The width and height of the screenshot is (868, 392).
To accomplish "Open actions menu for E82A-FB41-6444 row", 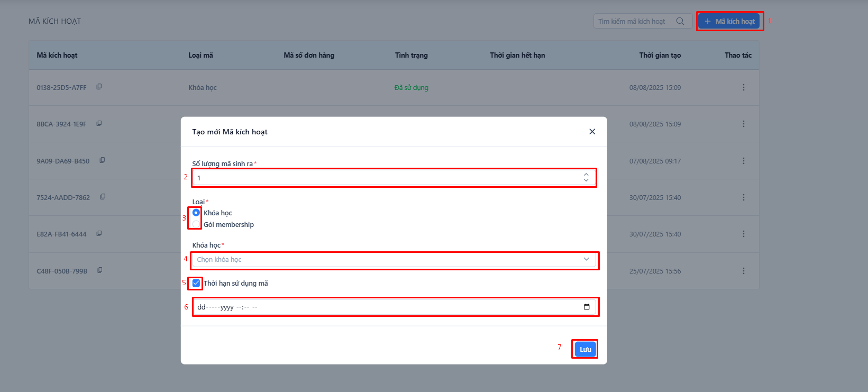I will pyautogui.click(x=743, y=234).
